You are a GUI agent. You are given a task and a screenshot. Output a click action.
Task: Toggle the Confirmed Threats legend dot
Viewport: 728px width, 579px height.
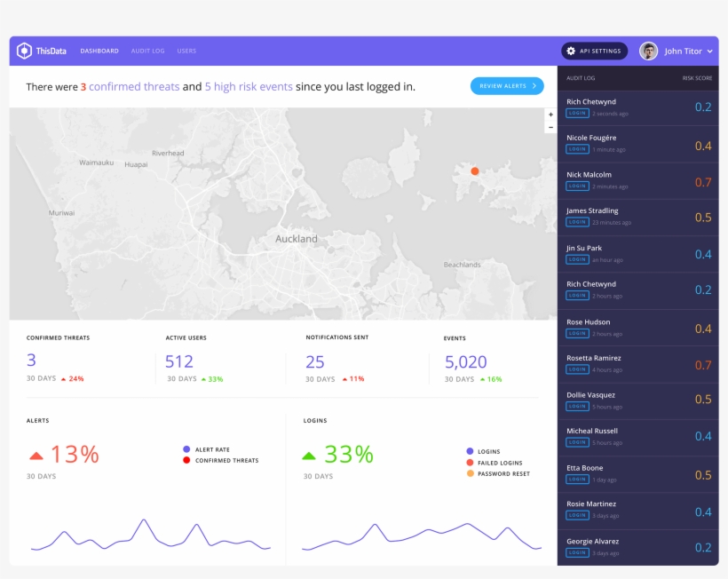[x=186, y=460]
